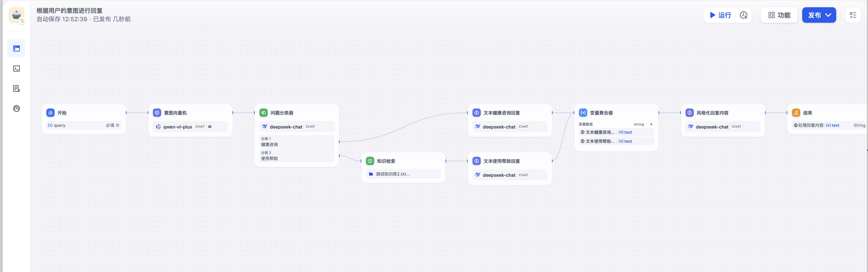Open the logs and annotations icon
The width and height of the screenshot is (868, 272).
click(17, 88)
